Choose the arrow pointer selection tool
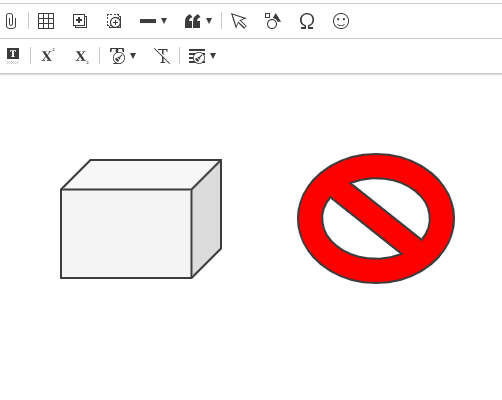 239,21
